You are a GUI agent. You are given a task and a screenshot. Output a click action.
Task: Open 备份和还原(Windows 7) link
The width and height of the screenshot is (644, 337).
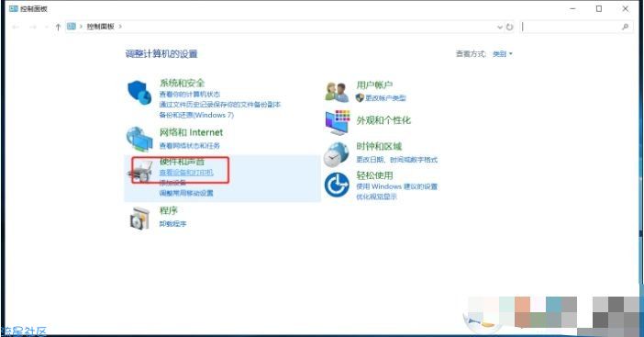tap(196, 115)
